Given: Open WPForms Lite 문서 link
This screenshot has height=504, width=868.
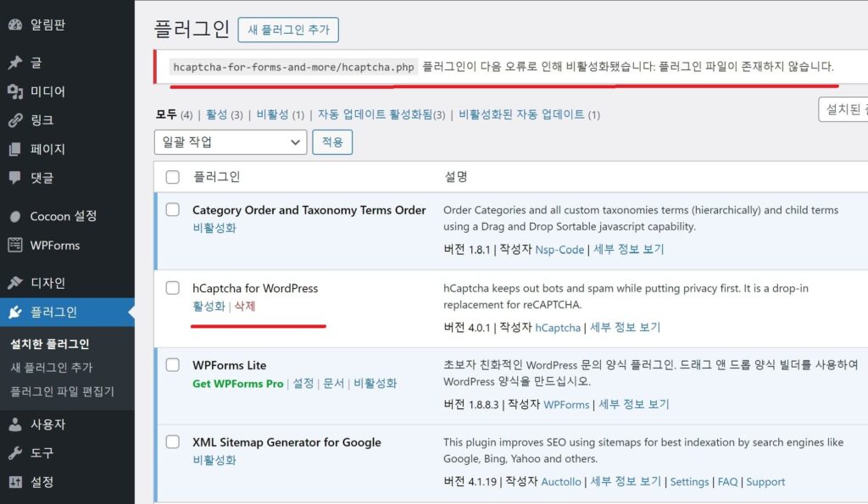Looking at the screenshot, I should [x=333, y=384].
